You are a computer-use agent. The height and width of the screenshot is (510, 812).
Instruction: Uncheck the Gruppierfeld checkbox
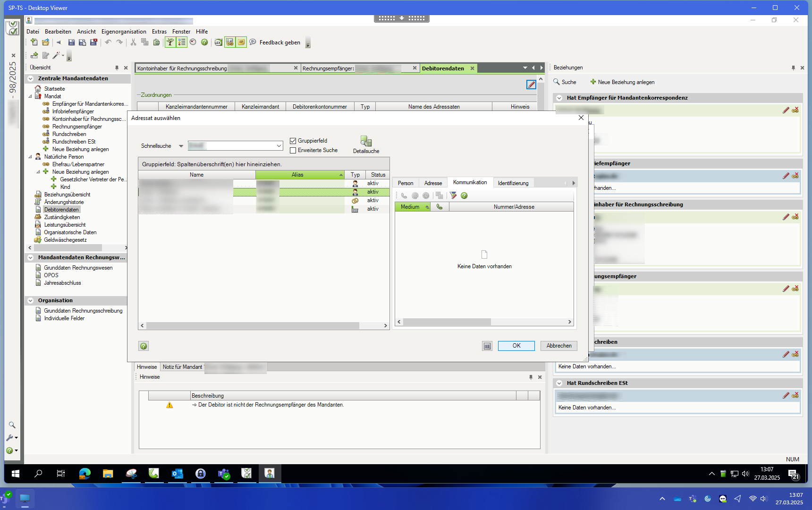pyautogui.click(x=293, y=141)
